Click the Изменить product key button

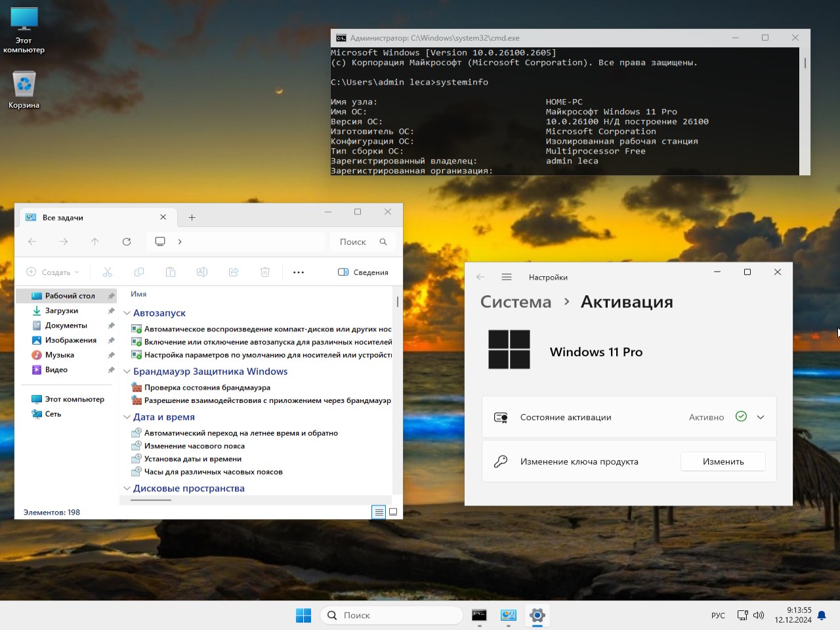[723, 461]
